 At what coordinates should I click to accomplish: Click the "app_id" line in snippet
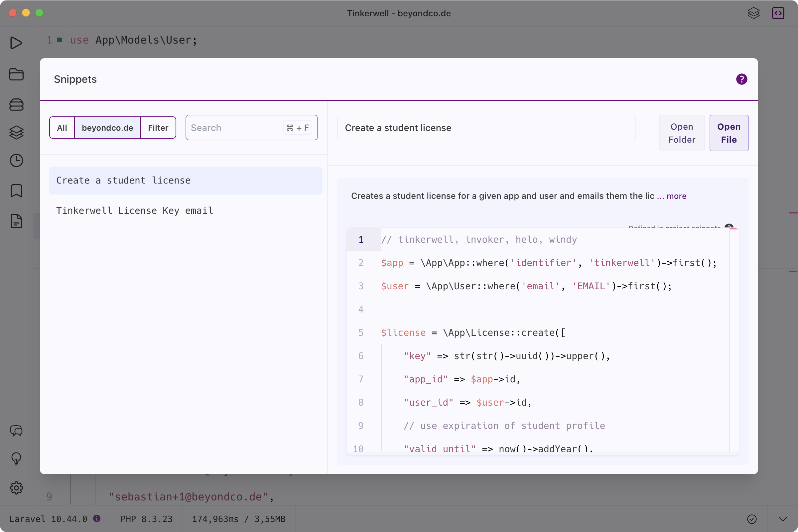coord(462,379)
